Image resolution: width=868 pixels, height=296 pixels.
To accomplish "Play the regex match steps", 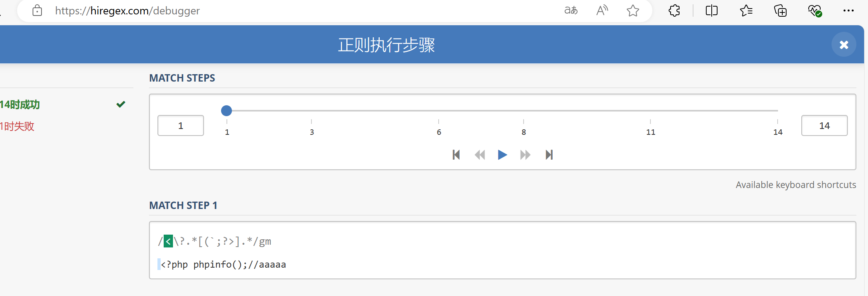I will (x=502, y=155).
